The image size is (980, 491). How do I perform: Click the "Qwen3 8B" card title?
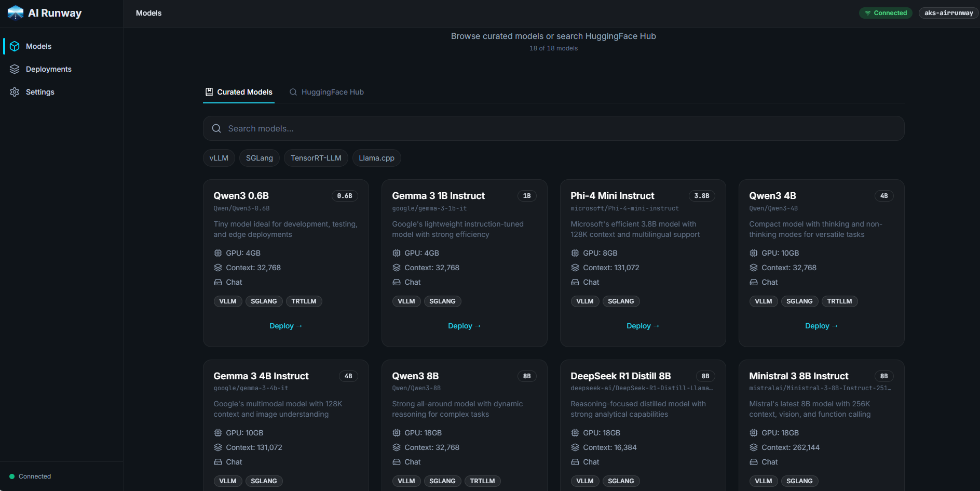point(415,376)
